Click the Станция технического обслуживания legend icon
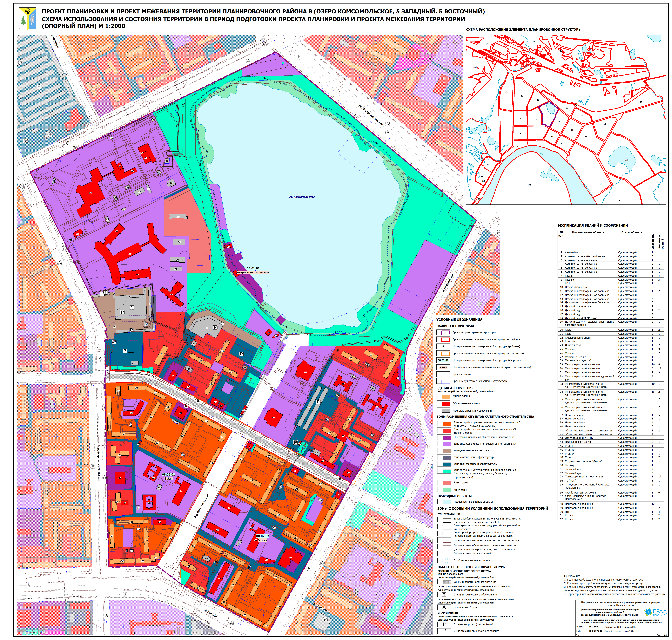This screenshot has width=672, height=640. [x=444, y=594]
